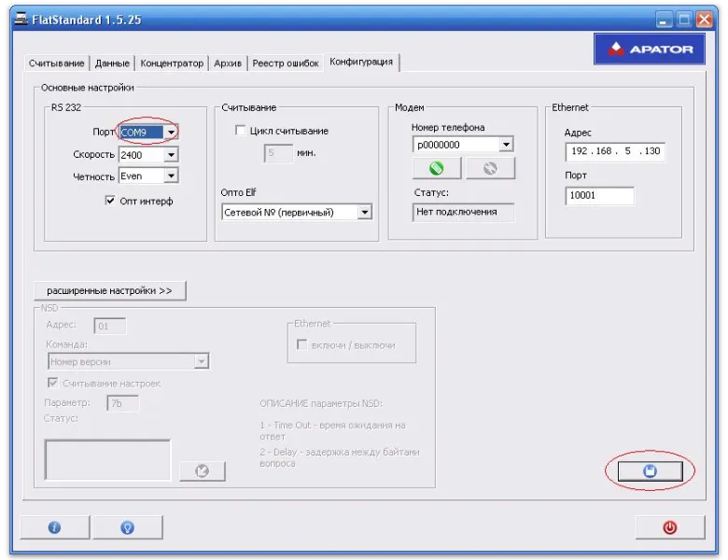
Task: Select the Конфигурация tab
Action: pos(361,62)
